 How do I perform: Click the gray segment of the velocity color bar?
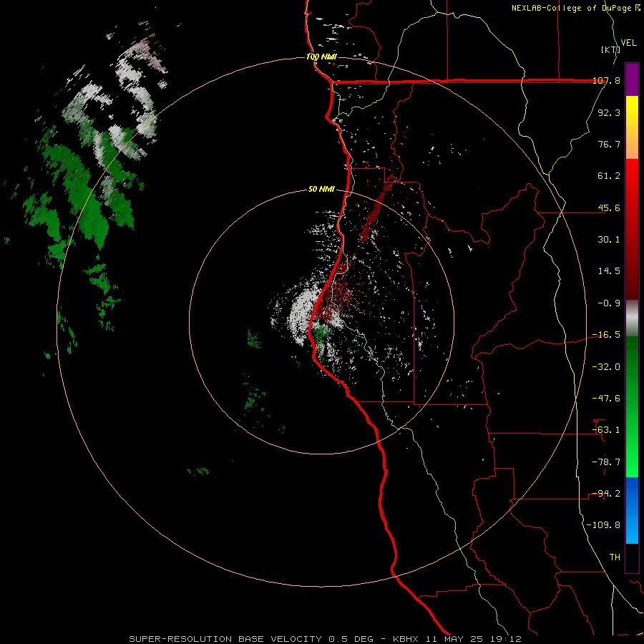coord(632,318)
